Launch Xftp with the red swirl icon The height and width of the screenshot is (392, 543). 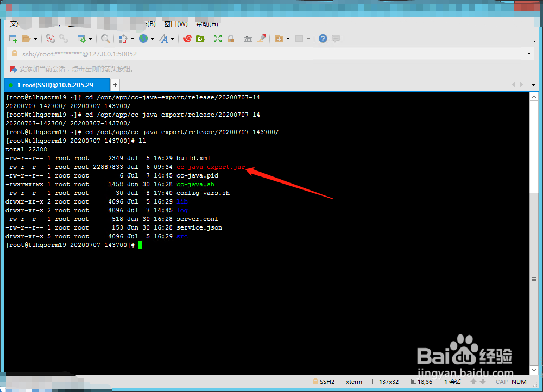[187, 39]
